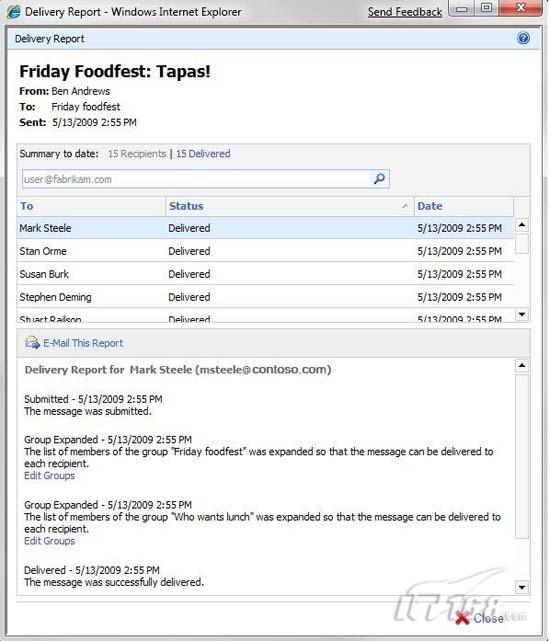Viewport: 550px width, 641px height.
Task: Select the Stan Orme recipient row
Action: [265, 251]
